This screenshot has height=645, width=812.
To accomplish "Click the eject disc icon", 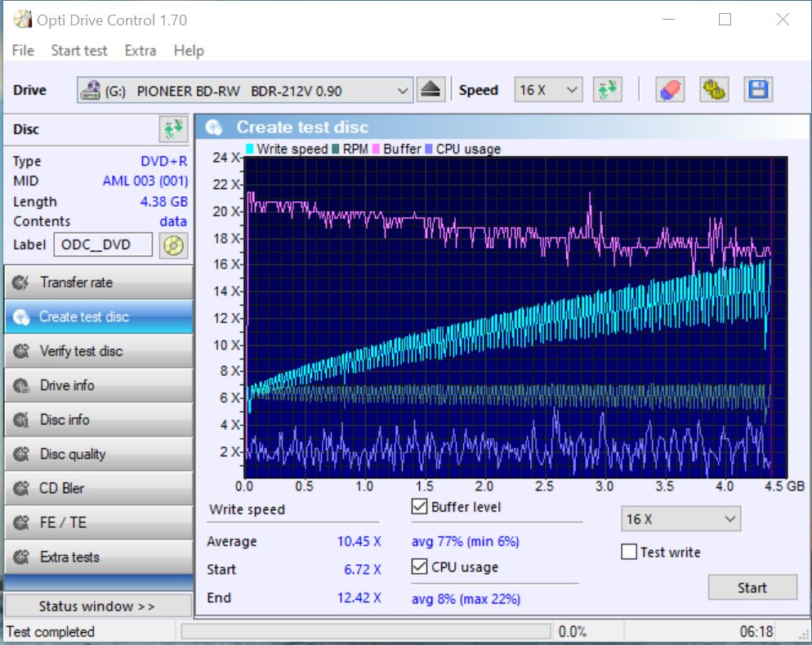I will coord(431,90).
